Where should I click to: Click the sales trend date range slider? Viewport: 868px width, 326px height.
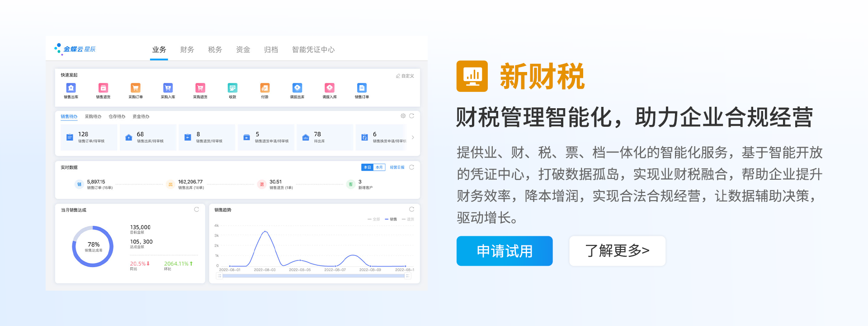(314, 276)
